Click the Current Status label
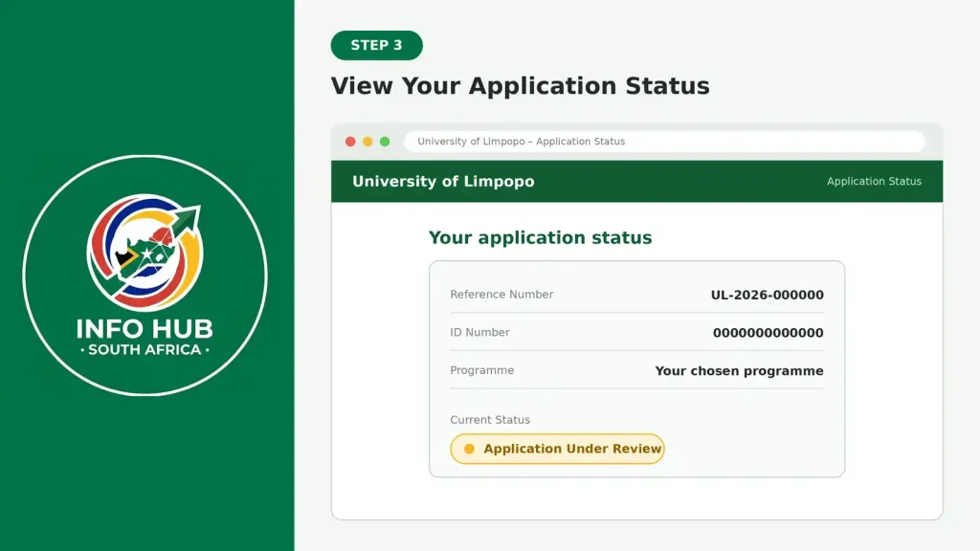Screen dimensions: 980x551 point(490,420)
